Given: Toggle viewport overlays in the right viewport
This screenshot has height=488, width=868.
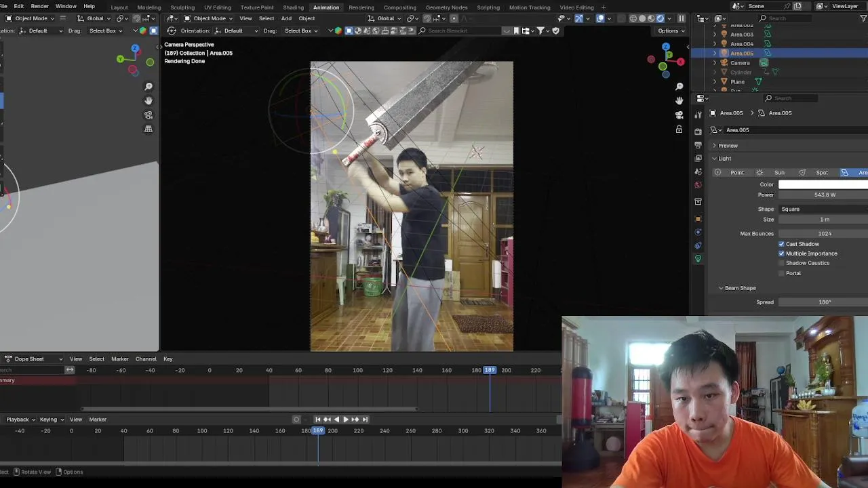Looking at the screenshot, I should pyautogui.click(x=600, y=18).
